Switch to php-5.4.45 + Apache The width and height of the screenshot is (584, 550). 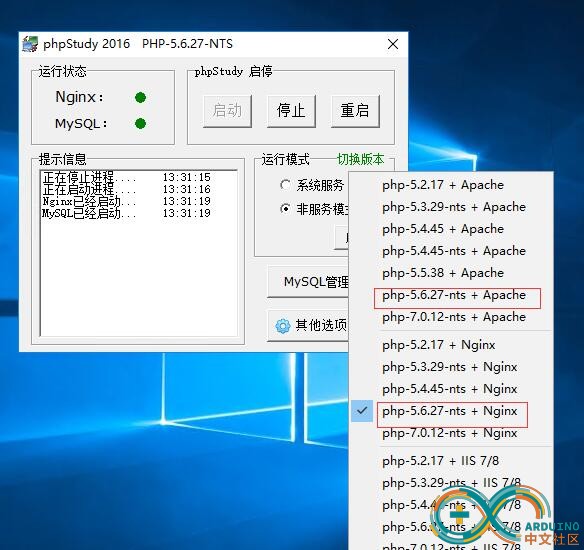451,229
